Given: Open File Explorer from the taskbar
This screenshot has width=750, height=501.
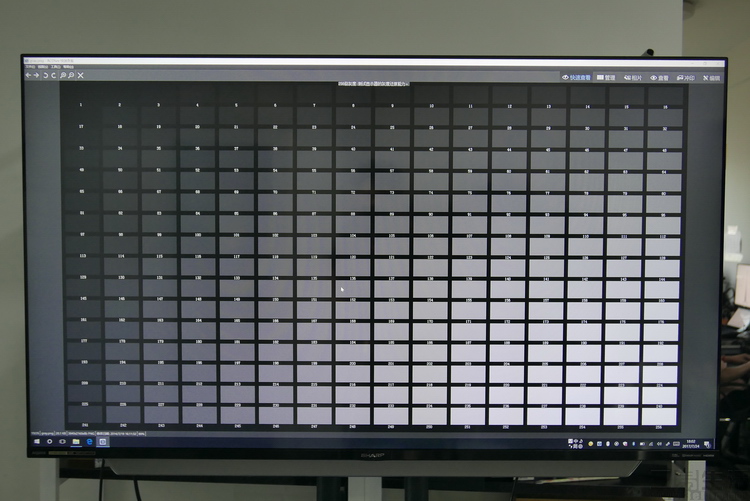Looking at the screenshot, I should pyautogui.click(x=76, y=441).
